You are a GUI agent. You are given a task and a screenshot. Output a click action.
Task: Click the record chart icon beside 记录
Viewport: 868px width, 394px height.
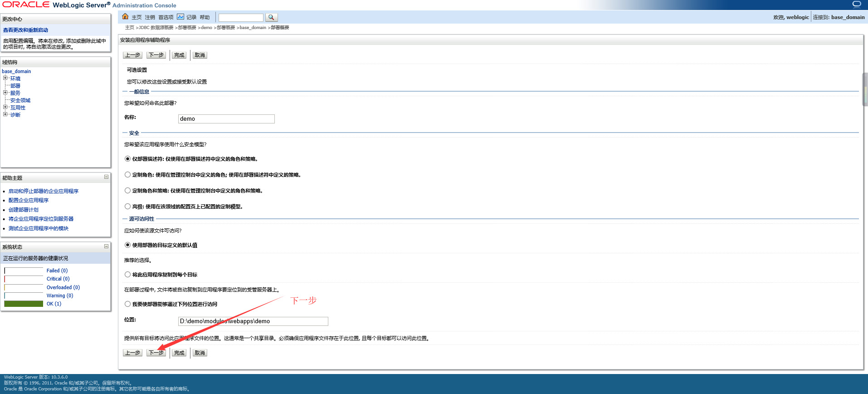click(x=180, y=17)
